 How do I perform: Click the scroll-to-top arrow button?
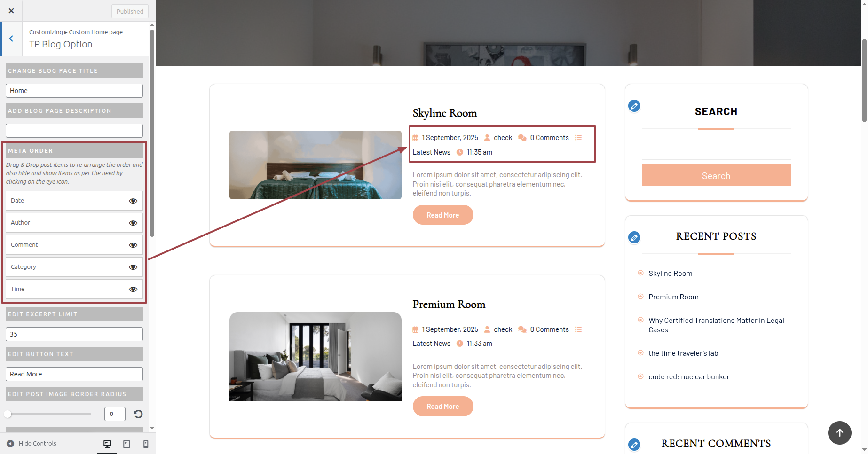839,433
